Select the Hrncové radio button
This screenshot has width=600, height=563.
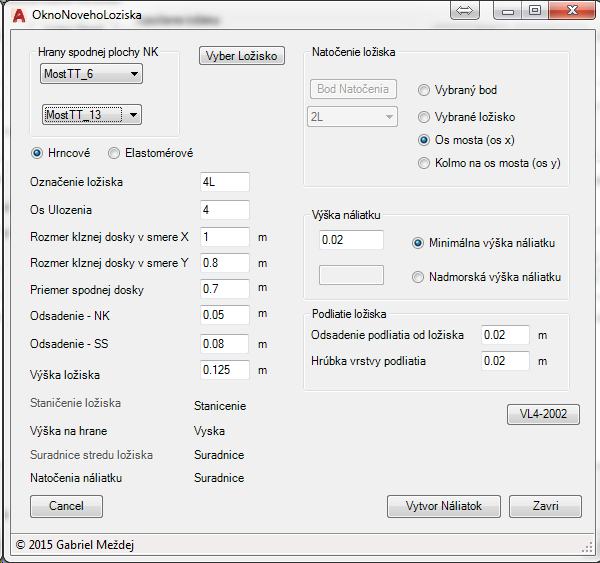[x=38, y=153]
